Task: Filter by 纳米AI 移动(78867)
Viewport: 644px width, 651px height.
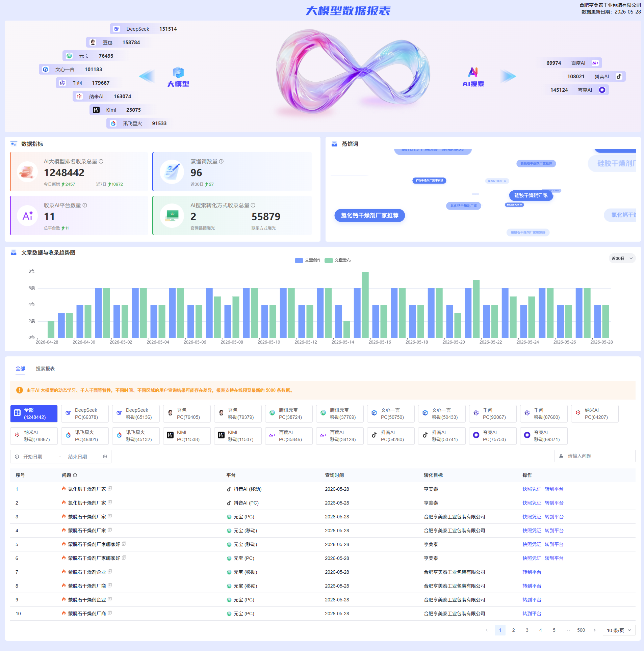Action: tap(34, 436)
